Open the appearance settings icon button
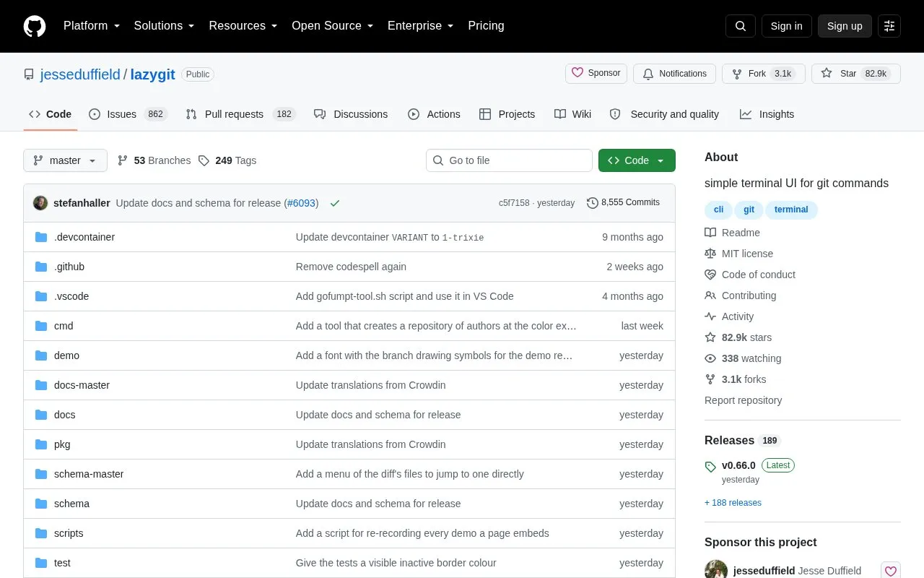The image size is (924, 578). point(889,26)
